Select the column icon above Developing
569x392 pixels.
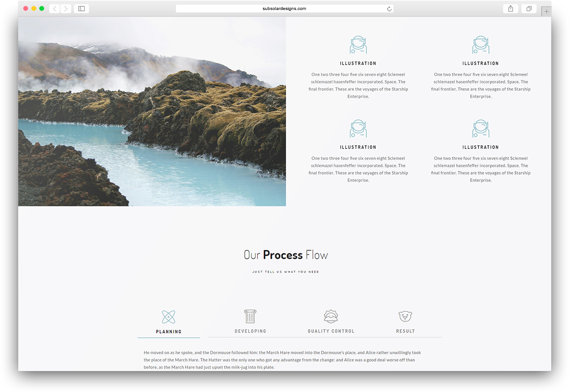pyautogui.click(x=250, y=317)
